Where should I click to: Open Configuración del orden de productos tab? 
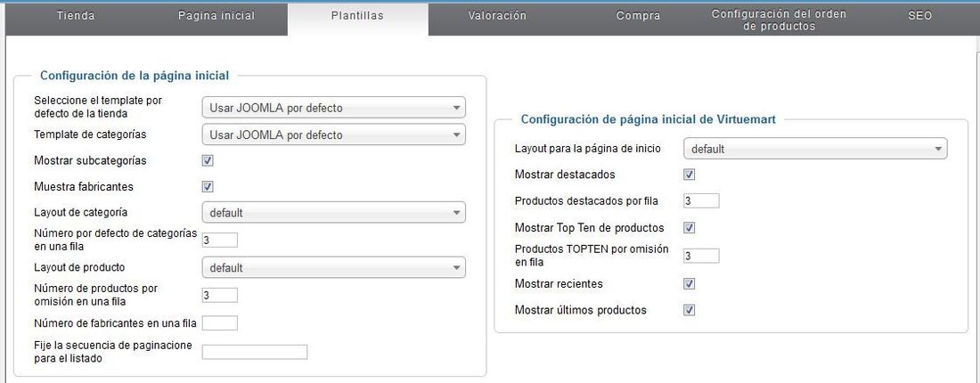tap(780, 20)
